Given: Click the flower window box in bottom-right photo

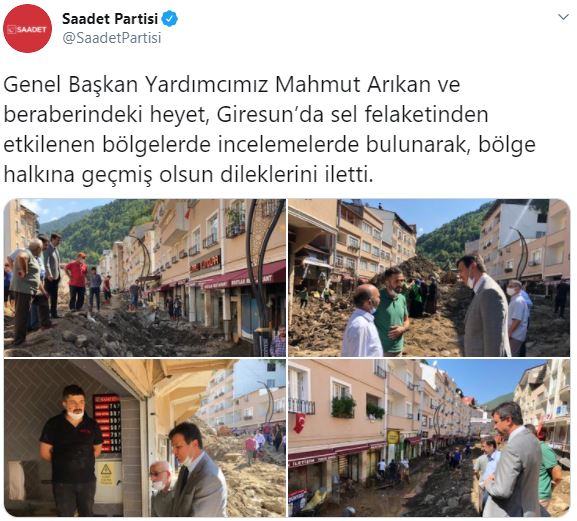Looking at the screenshot, I should [343, 407].
